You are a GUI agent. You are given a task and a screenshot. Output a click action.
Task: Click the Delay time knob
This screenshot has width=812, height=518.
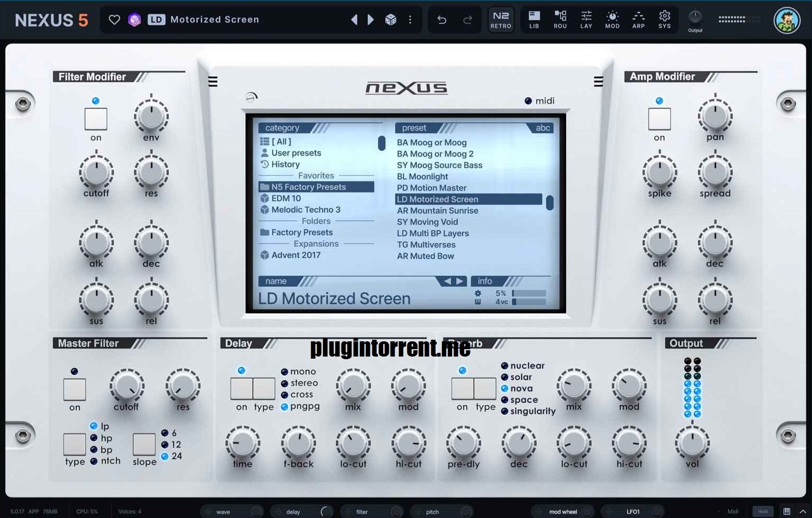point(243,442)
